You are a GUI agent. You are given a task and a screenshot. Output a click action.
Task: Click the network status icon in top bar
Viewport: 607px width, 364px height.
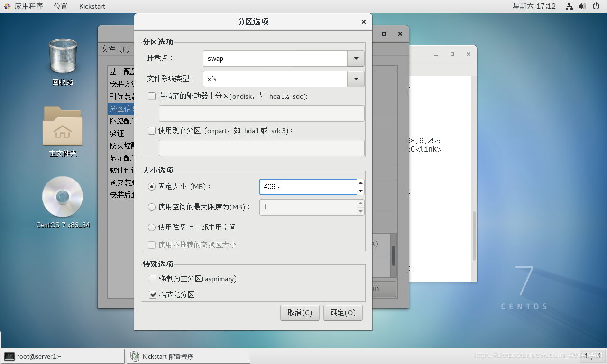[569, 6]
